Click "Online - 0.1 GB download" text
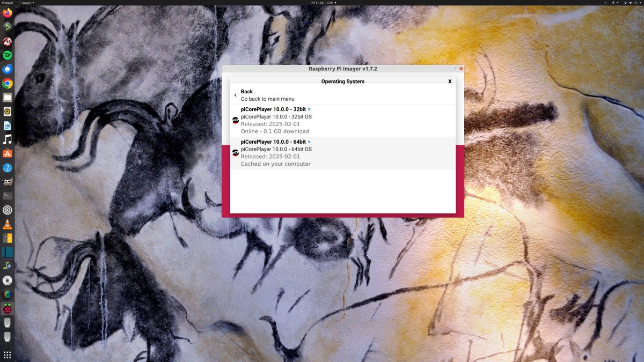This screenshot has width=644, height=362. click(275, 131)
